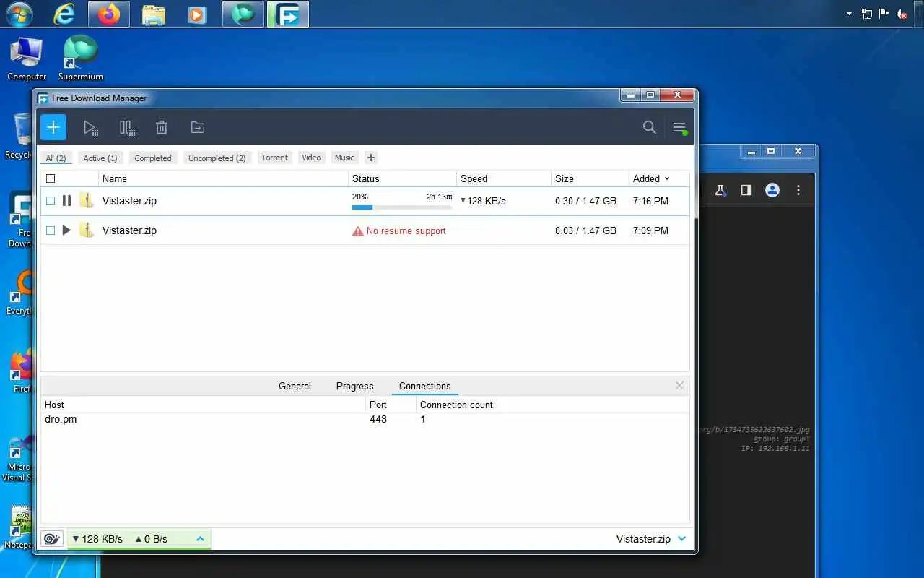Switch to the Music filter tag

tap(344, 158)
